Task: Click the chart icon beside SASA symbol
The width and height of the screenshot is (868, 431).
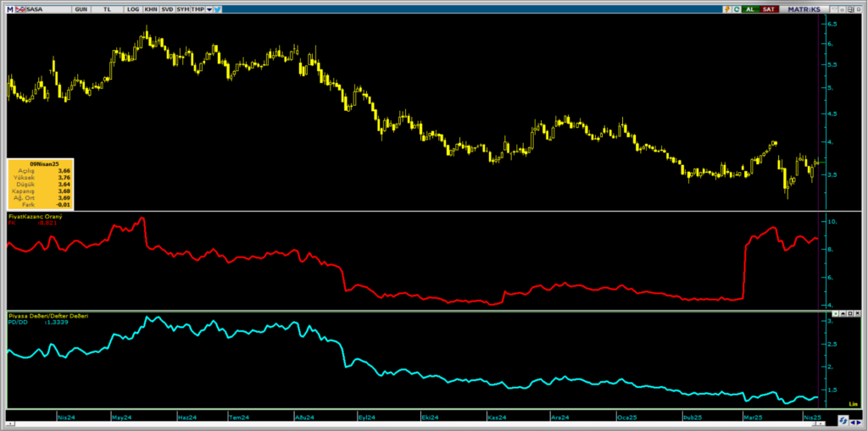Action: [x=19, y=8]
